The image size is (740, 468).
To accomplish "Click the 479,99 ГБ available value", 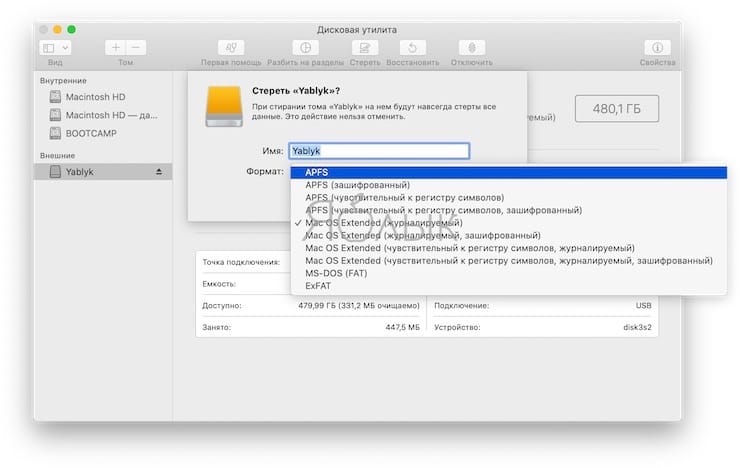I will 359,306.
